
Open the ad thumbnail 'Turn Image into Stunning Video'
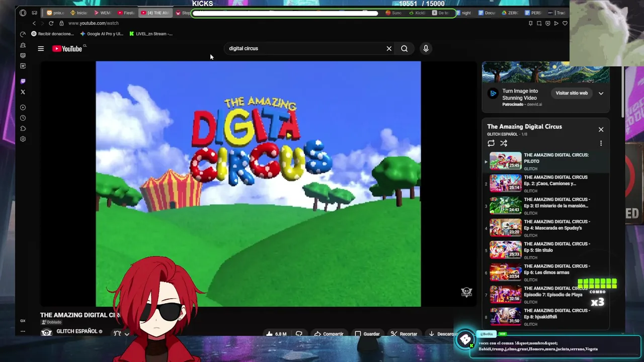546,72
